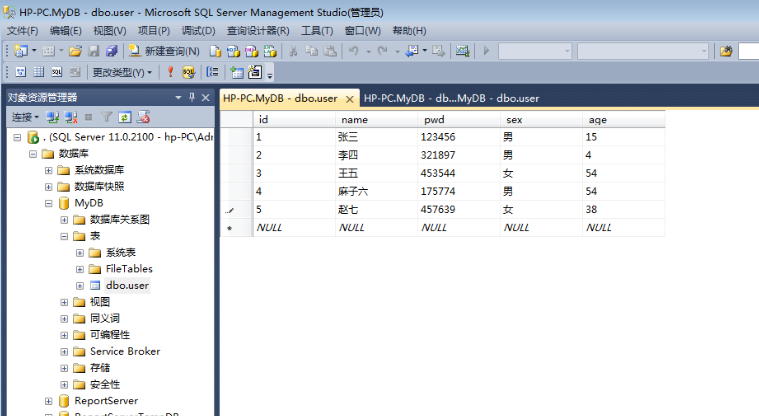759x416 pixels.
Task: Open the 帮助(H) menu
Action: [409, 31]
